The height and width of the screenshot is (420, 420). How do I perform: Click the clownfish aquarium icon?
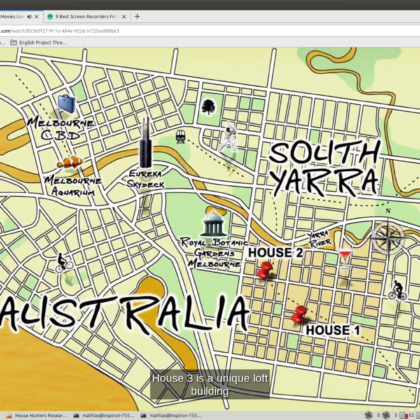(x=70, y=162)
